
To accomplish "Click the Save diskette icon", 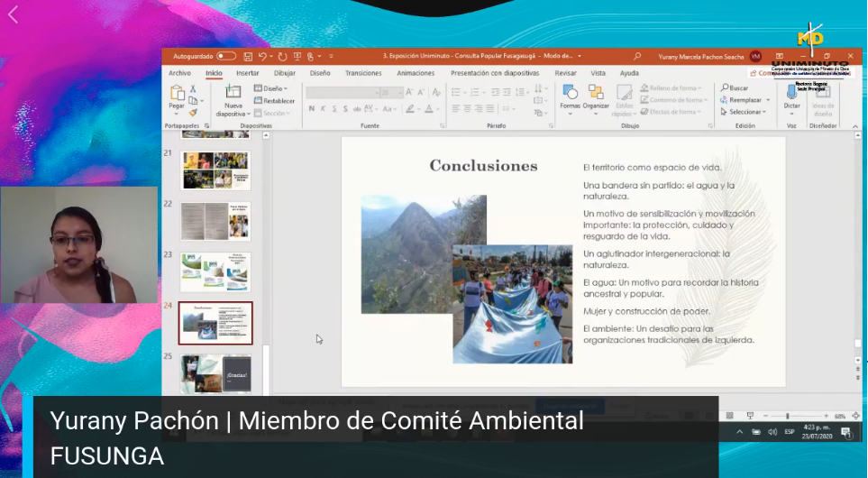I will [x=248, y=56].
